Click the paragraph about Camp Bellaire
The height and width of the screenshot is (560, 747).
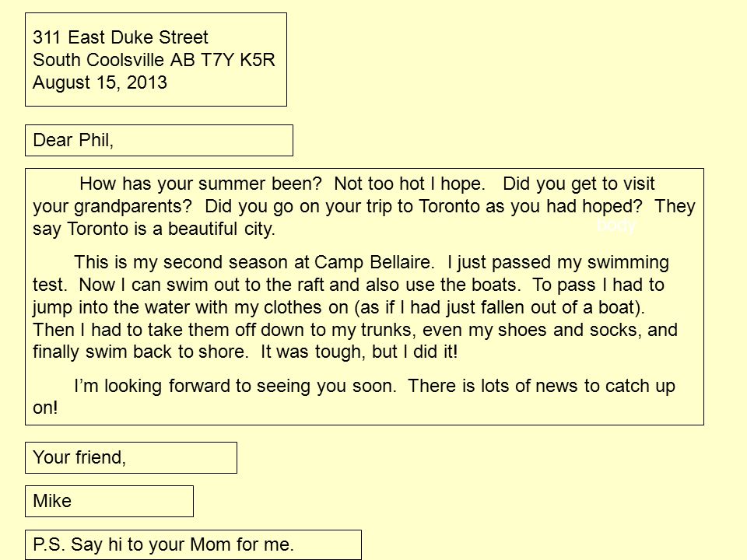[x=355, y=307]
